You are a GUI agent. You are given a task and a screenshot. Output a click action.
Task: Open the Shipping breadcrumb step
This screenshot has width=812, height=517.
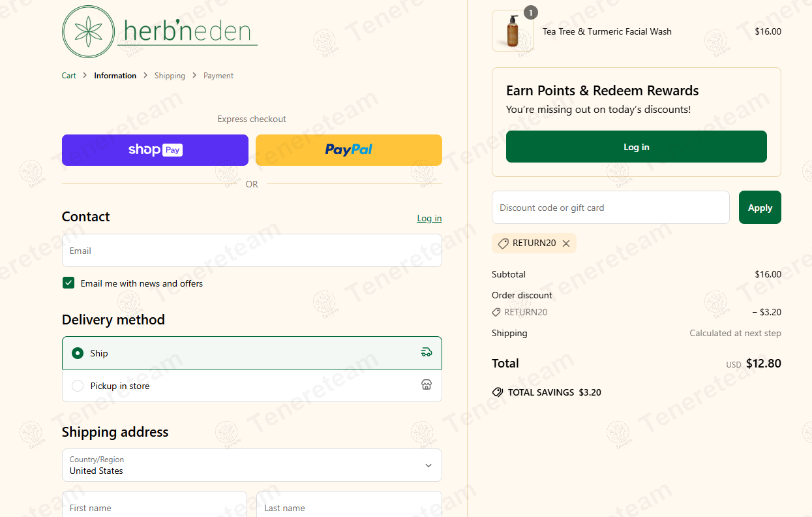point(170,76)
